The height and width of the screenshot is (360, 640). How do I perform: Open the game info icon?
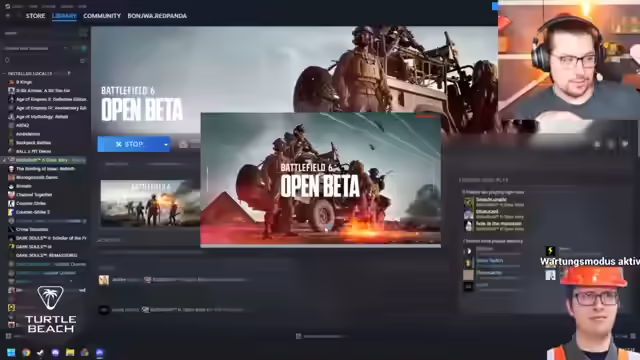(x=611, y=144)
